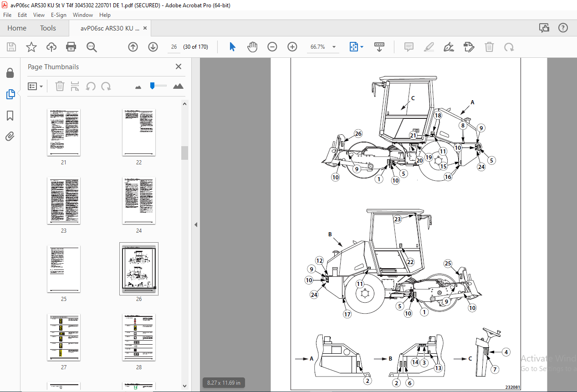This screenshot has height=392, width=577.
Task: Open the Edit menu
Action: pyautogui.click(x=22, y=15)
